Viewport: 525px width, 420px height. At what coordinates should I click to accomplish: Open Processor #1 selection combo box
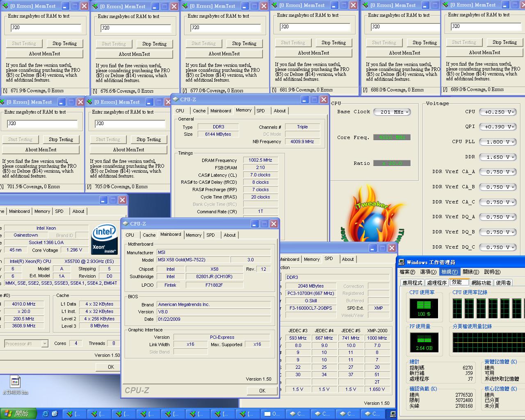coord(26,344)
